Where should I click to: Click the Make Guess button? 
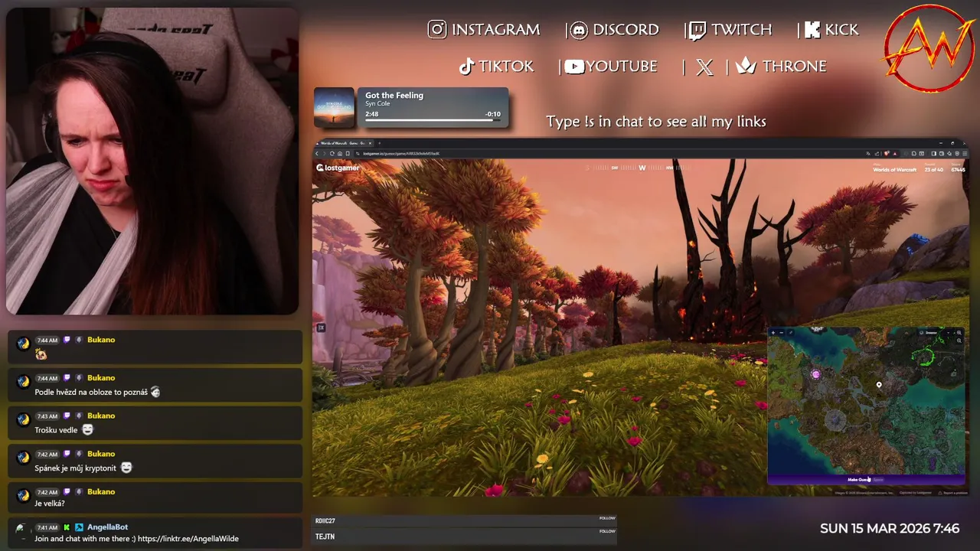[x=866, y=480]
